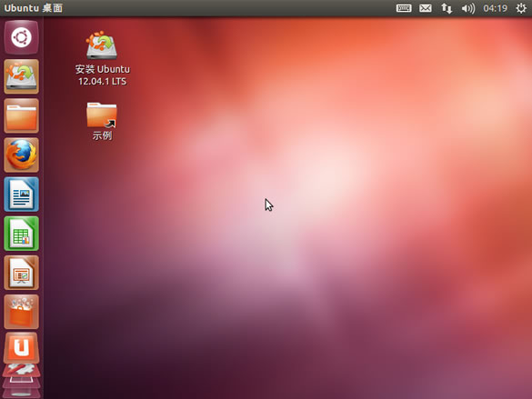
Task: Launch Install Ubuntu from the launcher
Action: [22, 76]
